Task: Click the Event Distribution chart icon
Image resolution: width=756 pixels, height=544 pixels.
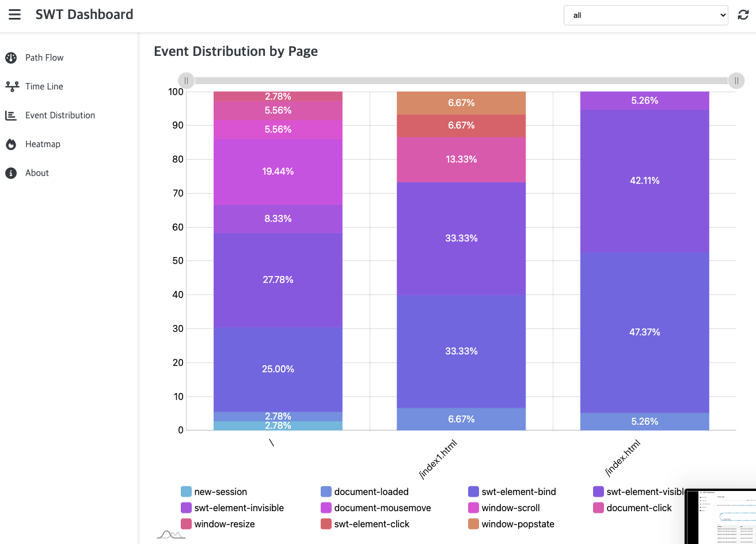Action: (11, 115)
